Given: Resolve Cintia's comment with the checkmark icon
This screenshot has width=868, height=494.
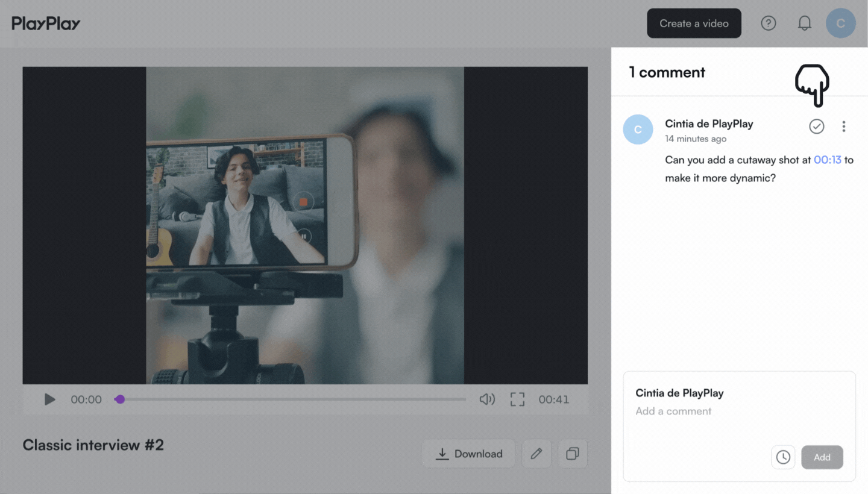Looking at the screenshot, I should coord(816,127).
